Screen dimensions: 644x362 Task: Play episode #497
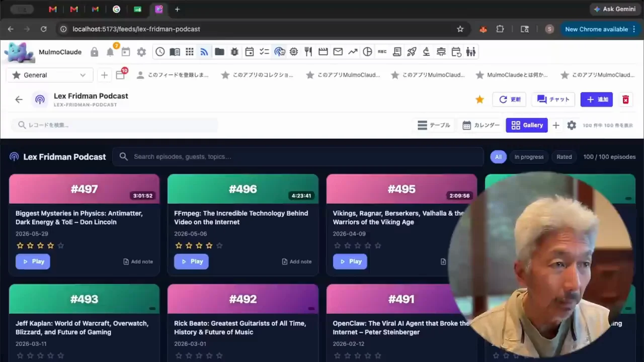tap(33, 261)
